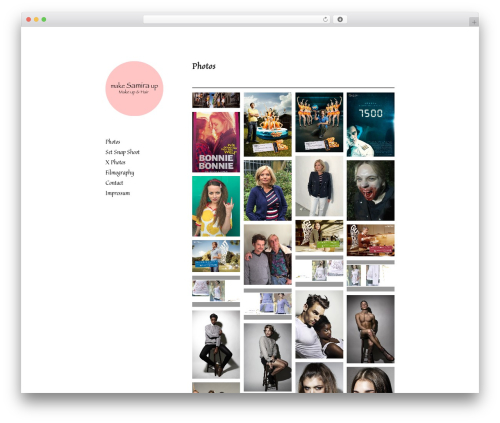Open the two older men portrait photo
This screenshot has width=500, height=423.
(x=268, y=254)
